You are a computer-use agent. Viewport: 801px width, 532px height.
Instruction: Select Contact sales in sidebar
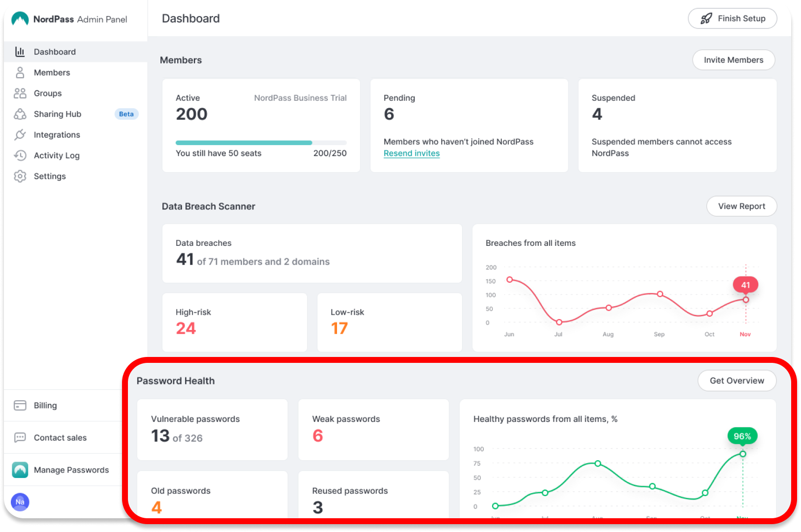tap(63, 438)
